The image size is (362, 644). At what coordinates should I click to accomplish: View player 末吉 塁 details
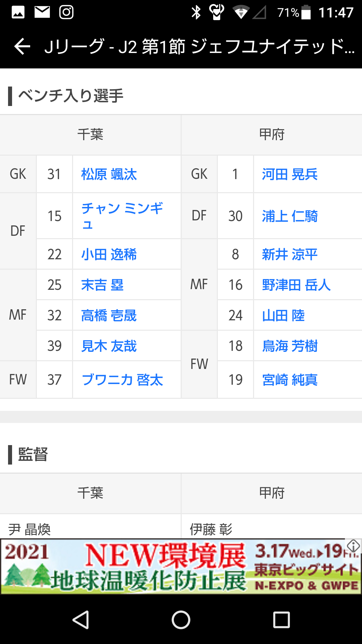[103, 285]
